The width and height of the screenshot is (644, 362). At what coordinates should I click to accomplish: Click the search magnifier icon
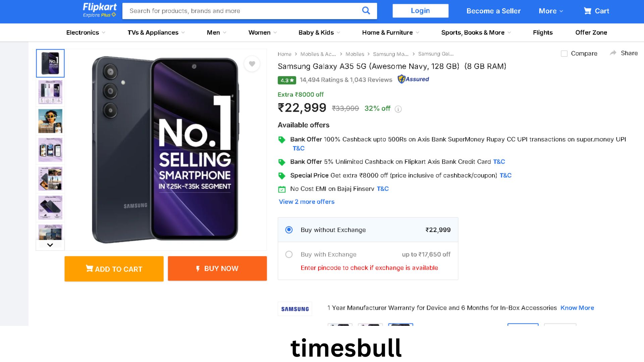click(x=366, y=11)
